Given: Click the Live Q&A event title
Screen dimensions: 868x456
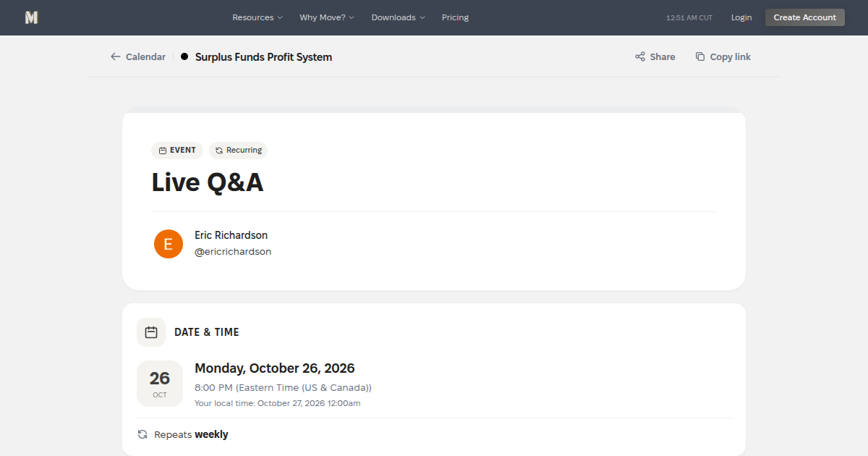Looking at the screenshot, I should coord(208,182).
